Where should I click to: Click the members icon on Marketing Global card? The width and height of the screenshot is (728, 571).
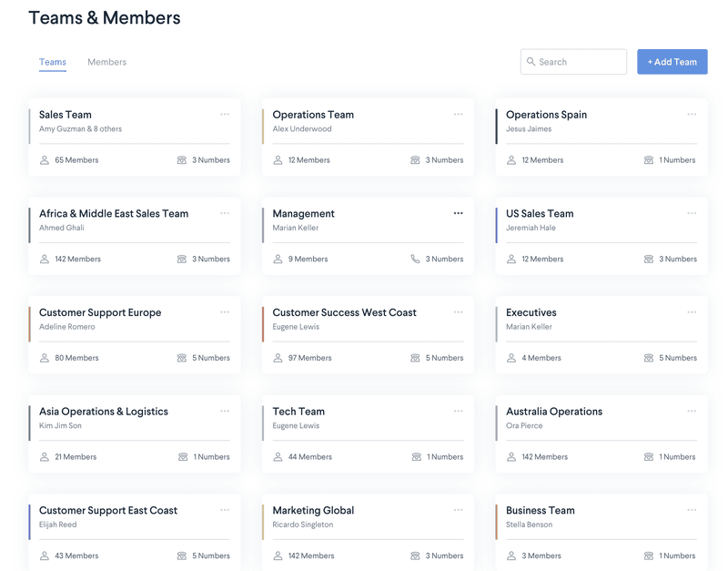point(278,555)
